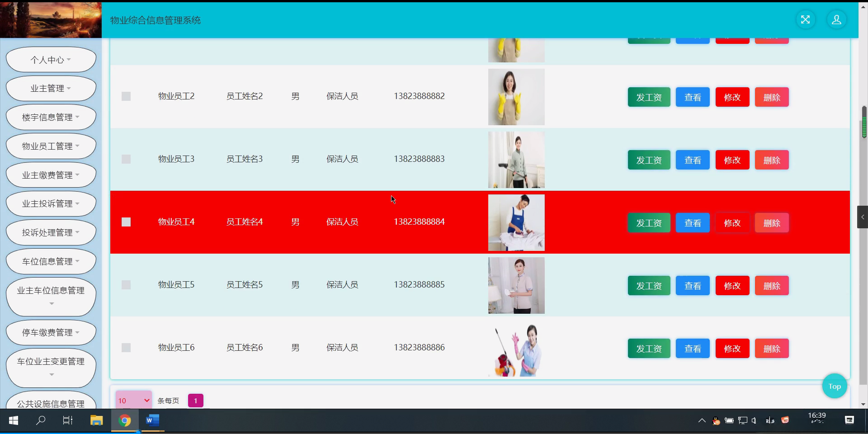The width and height of the screenshot is (868, 434).
Task: Expand the 停车缴费管理 dropdown
Action: [x=51, y=332]
